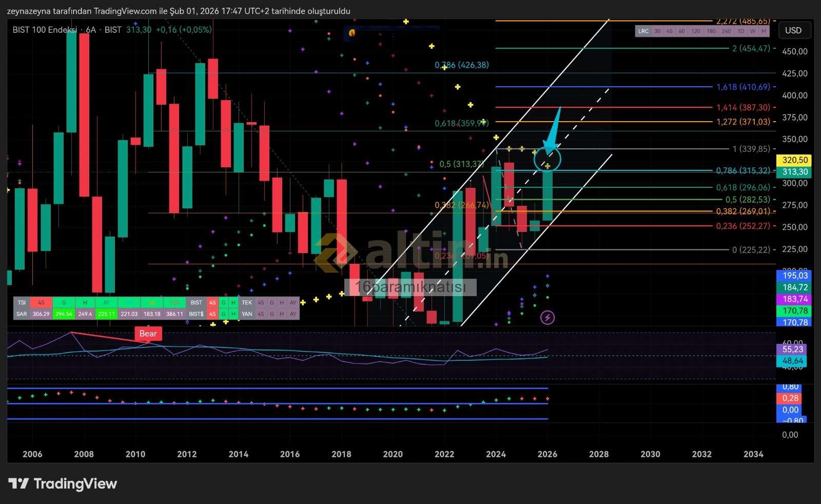
Task: Click the 2026 label on time axis
Action: click(548, 454)
